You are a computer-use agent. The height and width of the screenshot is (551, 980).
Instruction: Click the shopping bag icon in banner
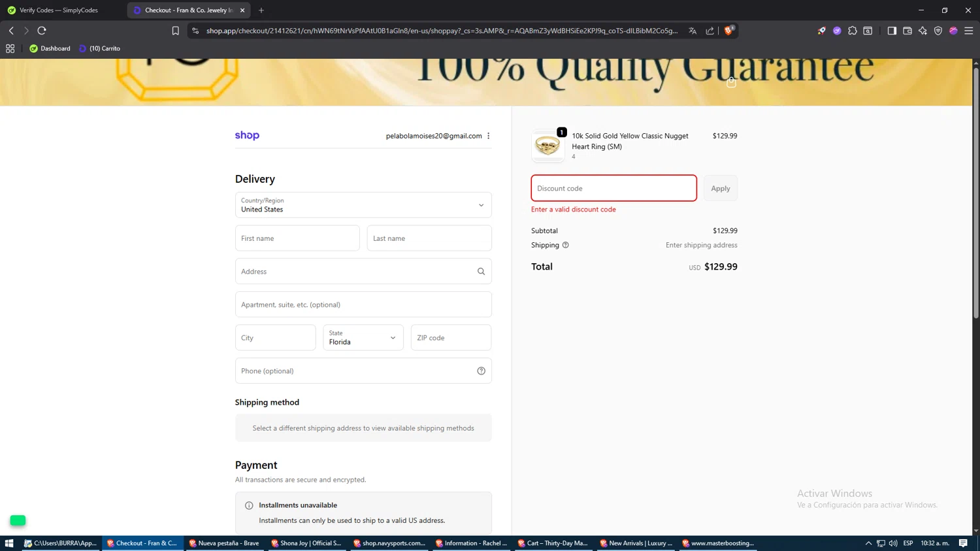731,82
